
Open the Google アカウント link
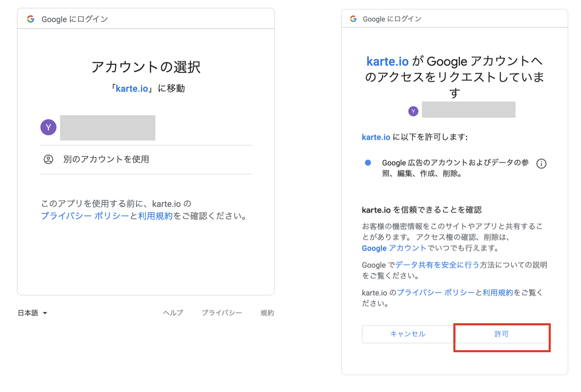[x=394, y=248]
